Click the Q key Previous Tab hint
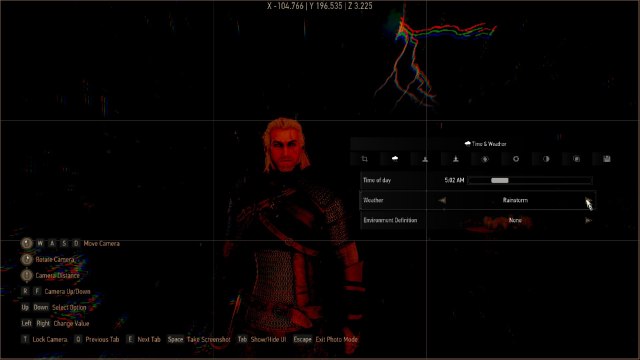This screenshot has height=360, width=640. [78, 339]
